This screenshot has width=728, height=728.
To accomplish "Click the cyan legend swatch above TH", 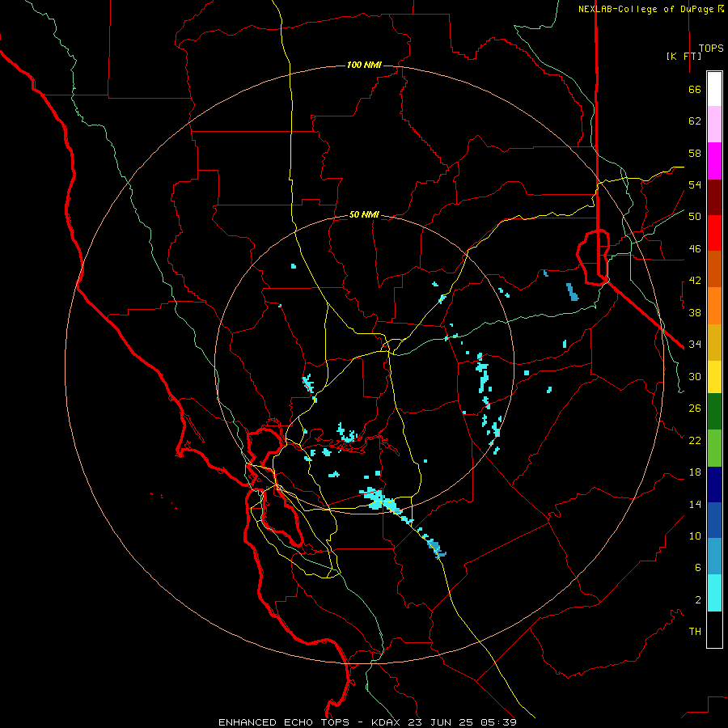I will [x=714, y=593].
